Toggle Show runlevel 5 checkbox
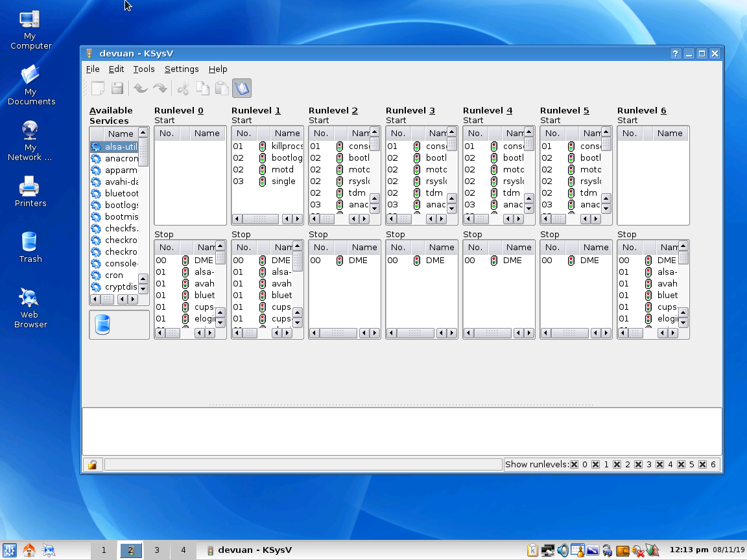The image size is (747, 560). (682, 464)
